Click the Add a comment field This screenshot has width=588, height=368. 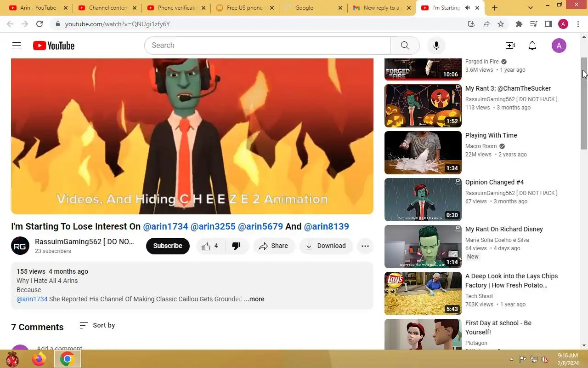tap(60, 348)
